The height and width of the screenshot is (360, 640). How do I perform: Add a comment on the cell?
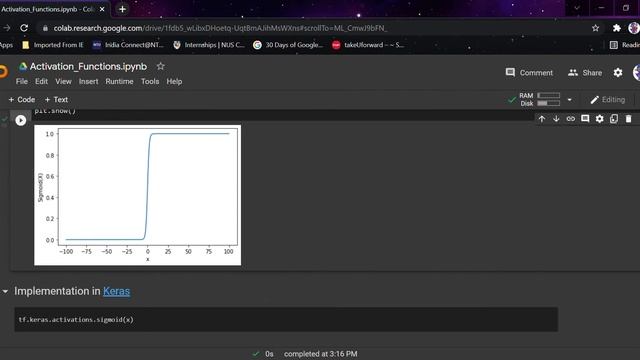coord(585,119)
